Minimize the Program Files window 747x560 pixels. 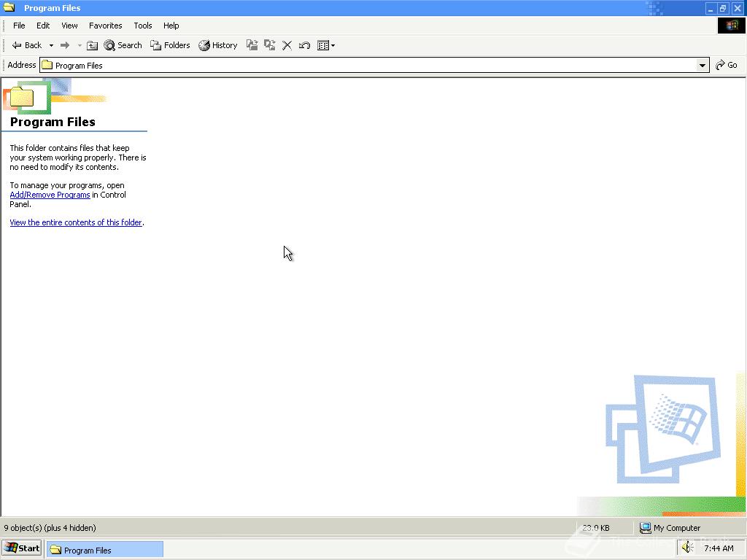coord(711,8)
